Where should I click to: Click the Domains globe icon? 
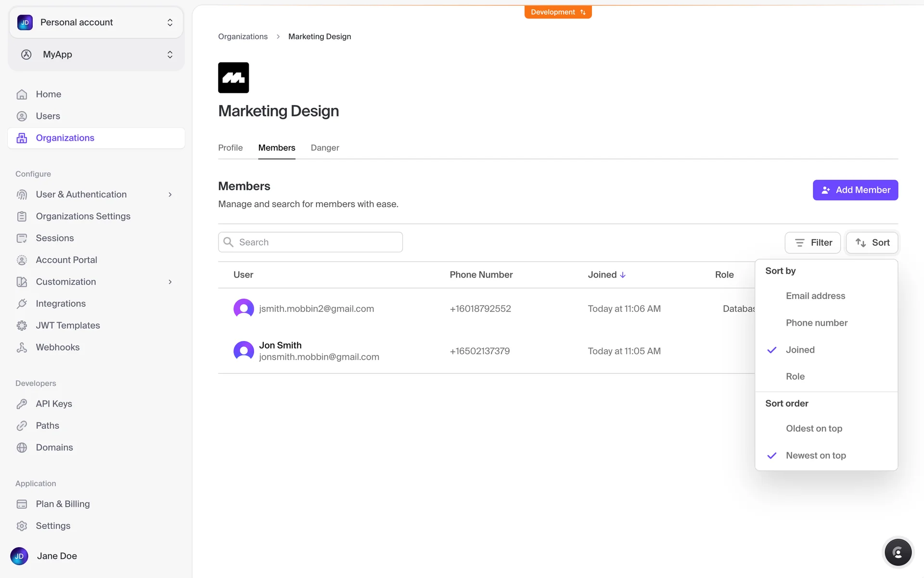22,447
